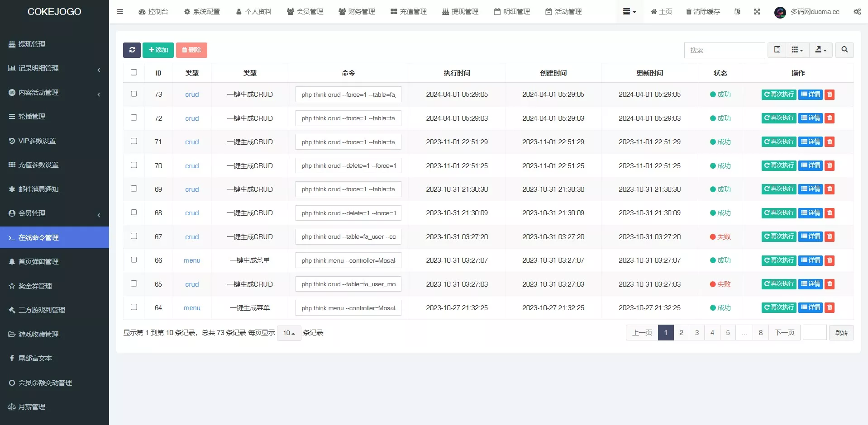868x425 pixels.
Task: Click the hamburger menu icon to collapse the sidebar
Action: (120, 12)
